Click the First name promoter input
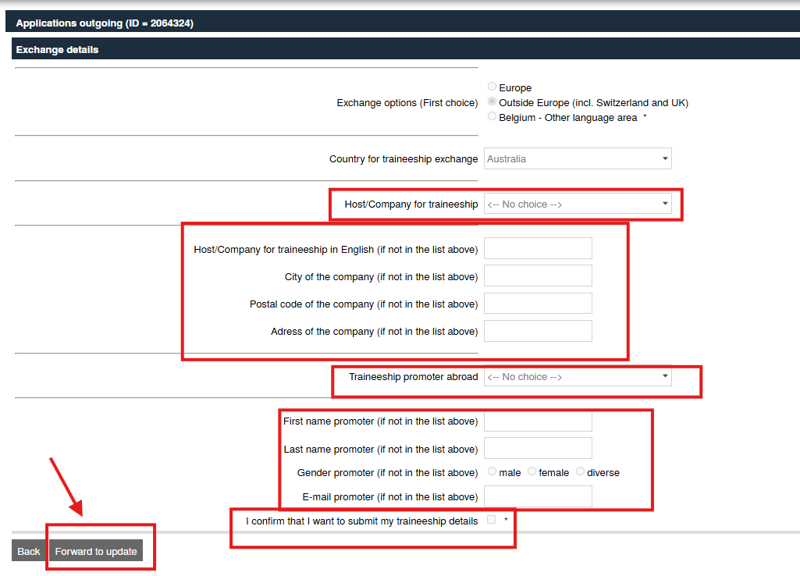This screenshot has width=800, height=576. click(538, 421)
